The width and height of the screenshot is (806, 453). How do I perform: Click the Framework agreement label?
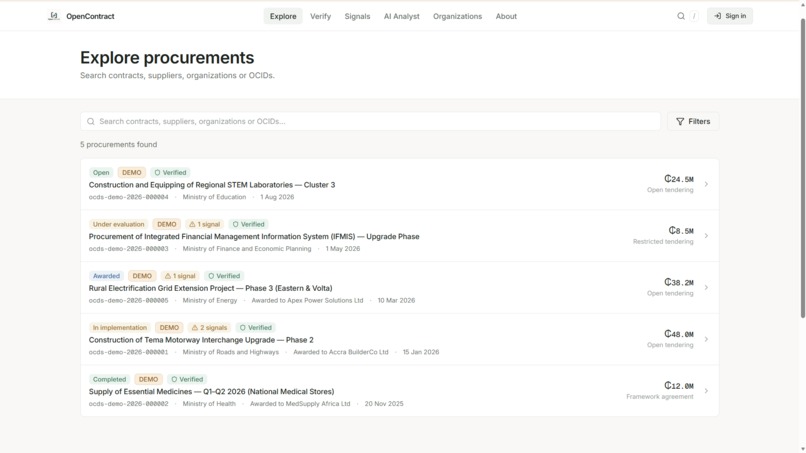660,396
